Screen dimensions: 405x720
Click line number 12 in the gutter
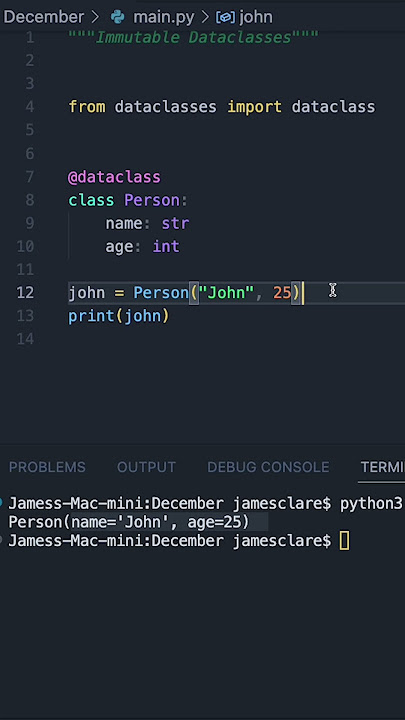[25, 292]
